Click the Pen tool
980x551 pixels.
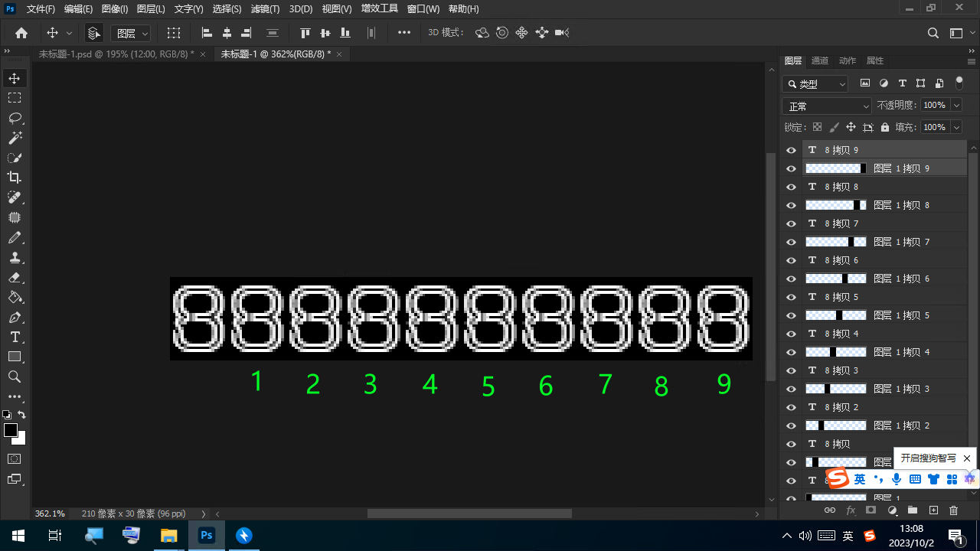pyautogui.click(x=15, y=317)
